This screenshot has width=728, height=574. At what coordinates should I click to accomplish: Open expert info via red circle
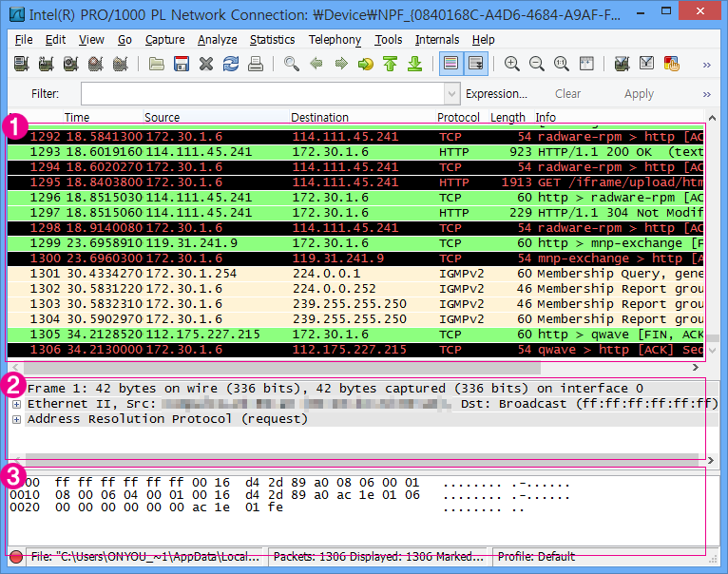tap(16, 556)
